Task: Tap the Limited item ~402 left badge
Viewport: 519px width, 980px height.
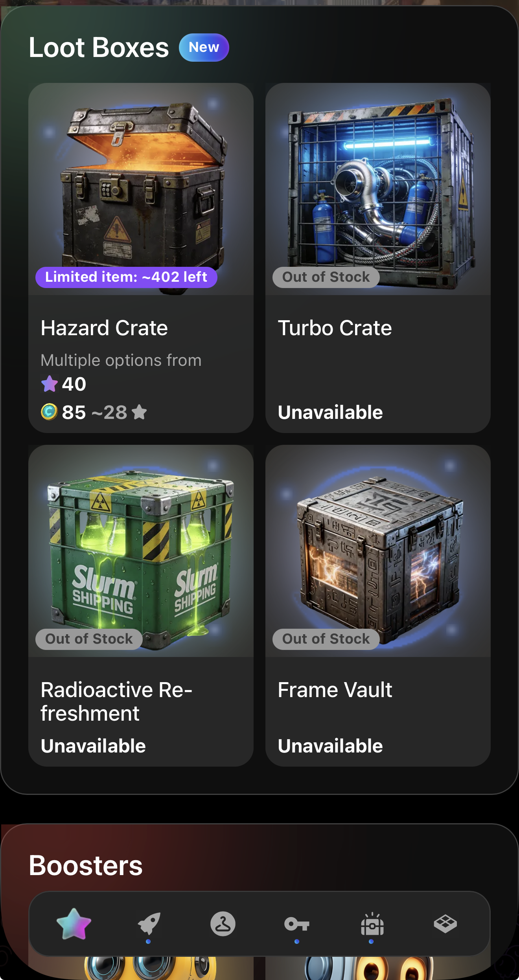Action: pyautogui.click(x=126, y=277)
